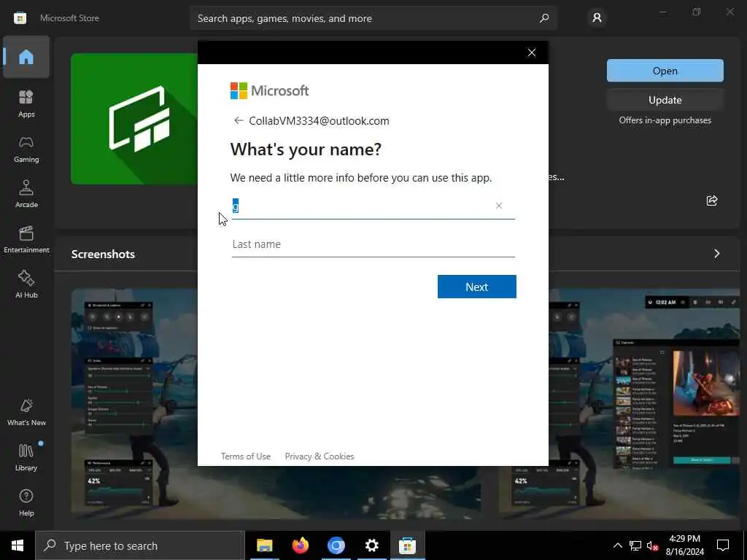The image size is (747, 560).
Task: Open the Privacy & Cookies link
Action: 320,456
